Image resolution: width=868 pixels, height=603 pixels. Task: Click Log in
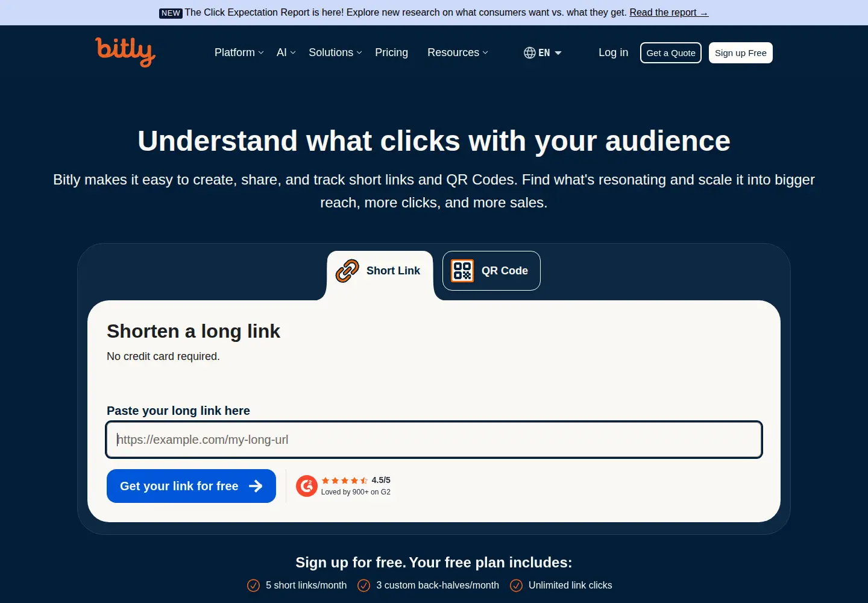point(613,52)
